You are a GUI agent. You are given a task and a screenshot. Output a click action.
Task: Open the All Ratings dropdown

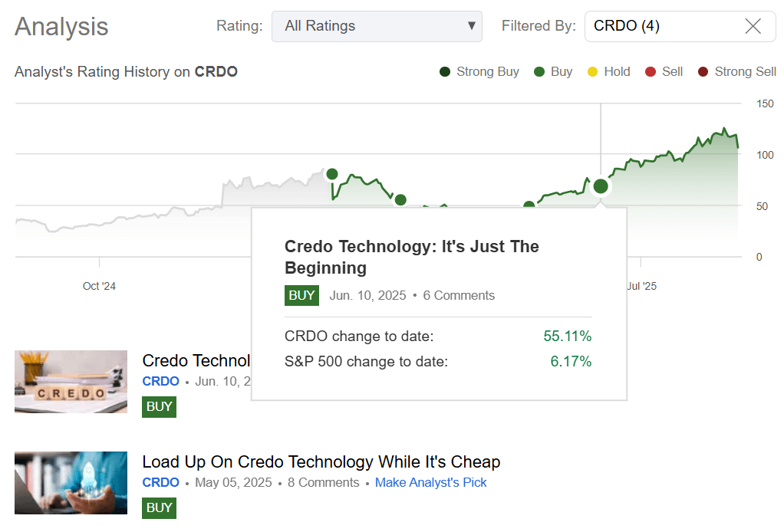(x=377, y=26)
